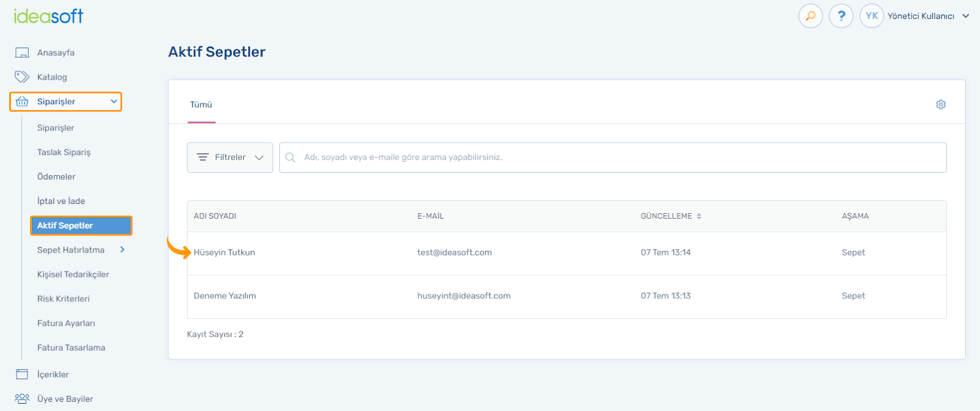Collapse the Siparişler menu chevron
The image size is (980, 411).
point(114,102)
